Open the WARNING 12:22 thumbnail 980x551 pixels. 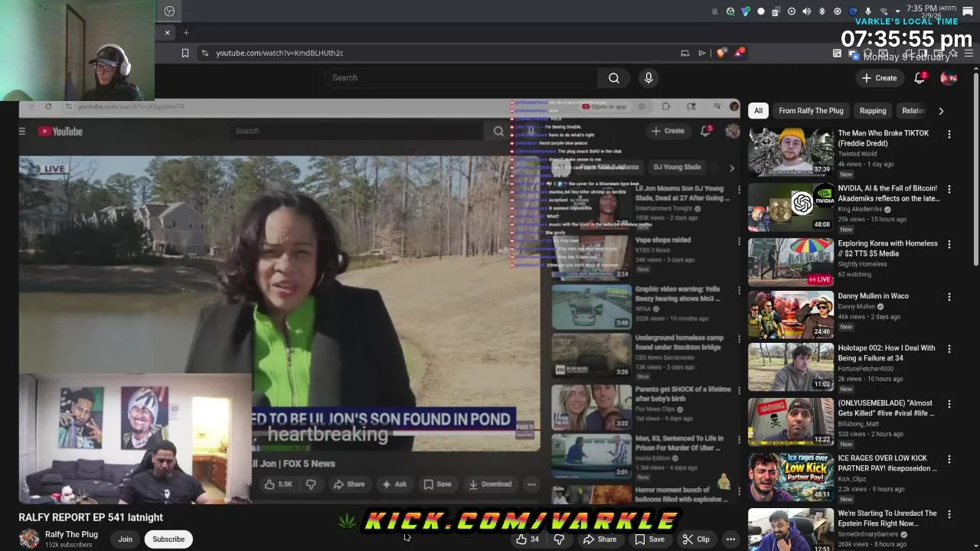click(x=790, y=422)
